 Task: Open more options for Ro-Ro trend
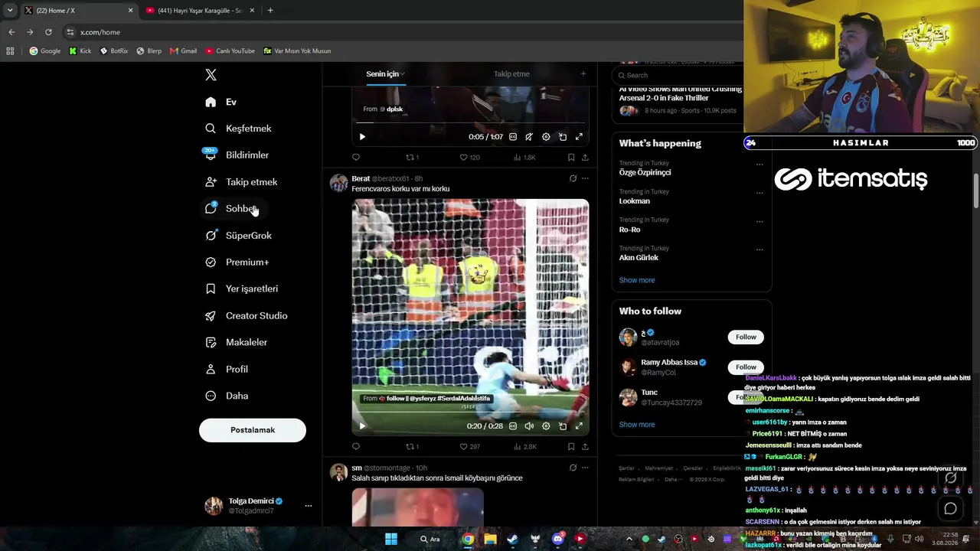point(759,221)
